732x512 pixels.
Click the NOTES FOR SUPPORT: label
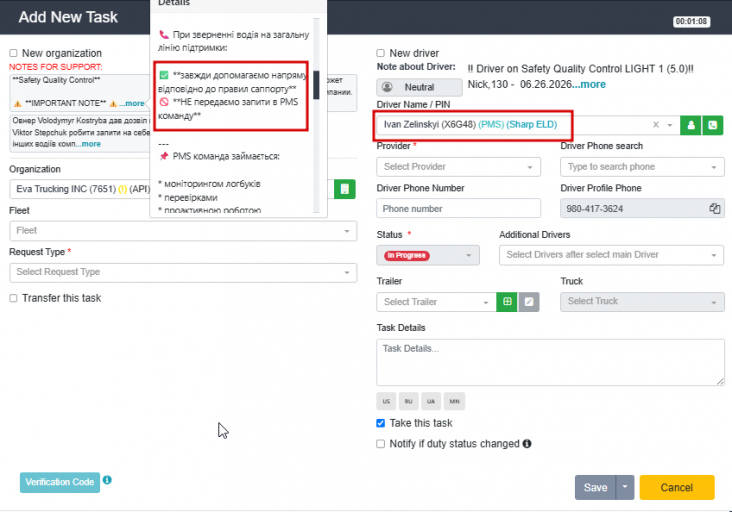tap(56, 67)
